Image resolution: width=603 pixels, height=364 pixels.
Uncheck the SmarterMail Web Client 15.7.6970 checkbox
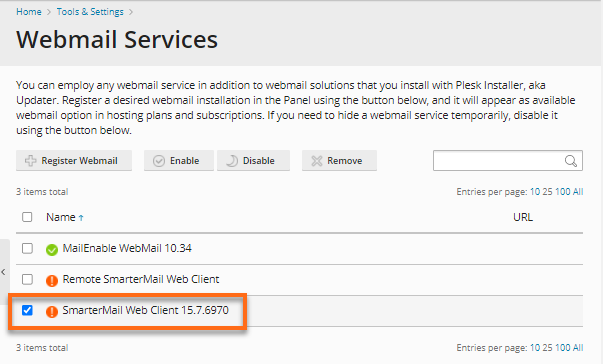coord(27,310)
